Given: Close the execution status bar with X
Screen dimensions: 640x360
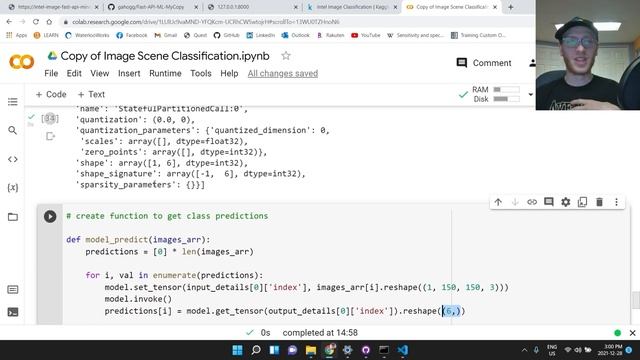Looking at the screenshot, I should (632, 333).
